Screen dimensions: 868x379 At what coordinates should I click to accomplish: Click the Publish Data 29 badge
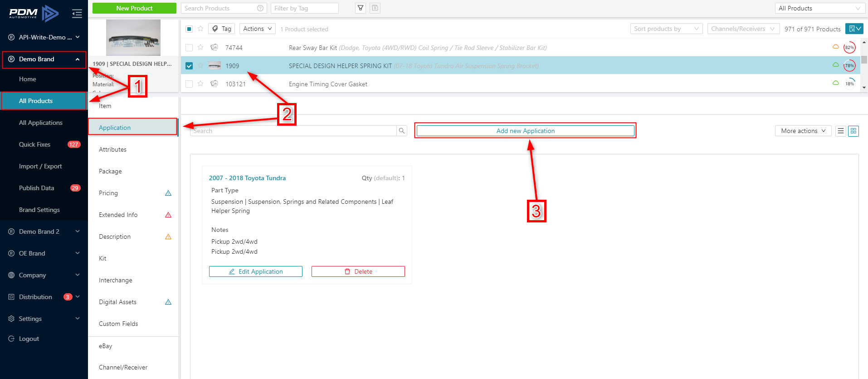[75, 188]
